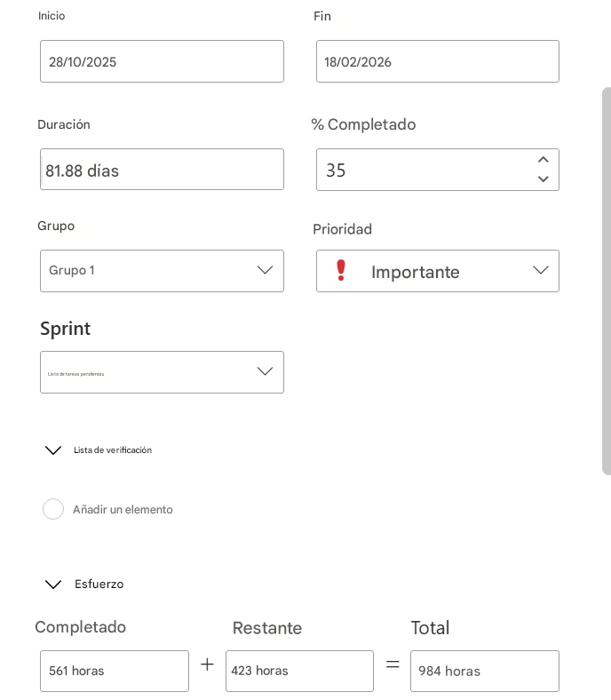Click the Inicio date field 28/10/2025
This screenshot has height=700, width=611.
(162, 61)
